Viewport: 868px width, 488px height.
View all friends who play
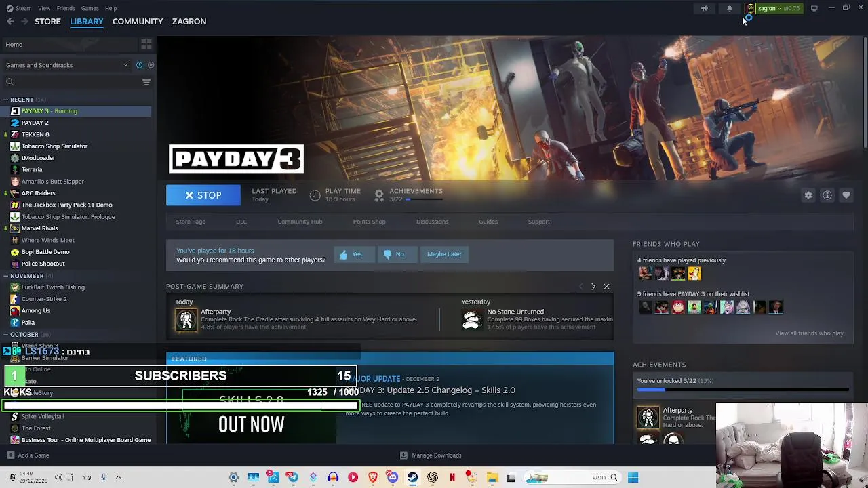pos(809,333)
